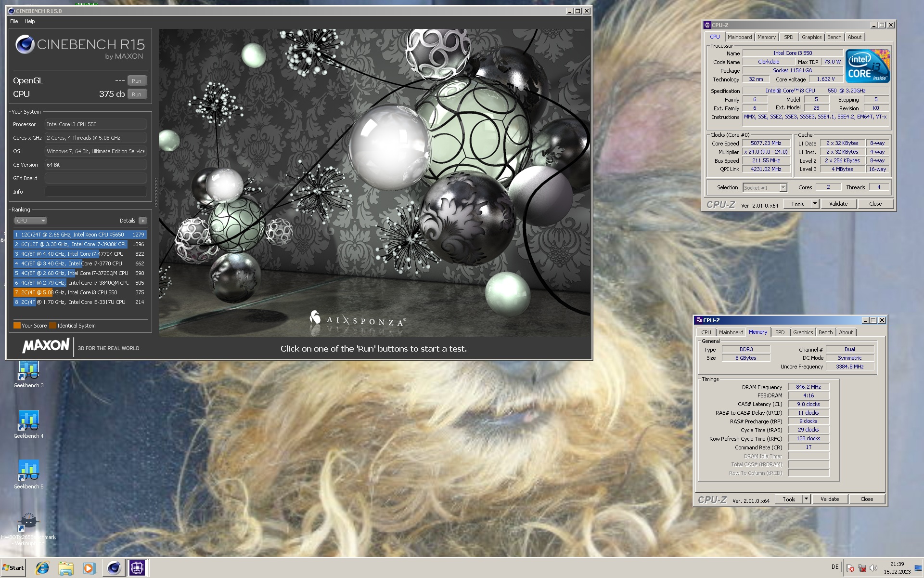This screenshot has height=578, width=924.
Task: Select ranking entry i5-3317U 214
Action: coord(80,302)
